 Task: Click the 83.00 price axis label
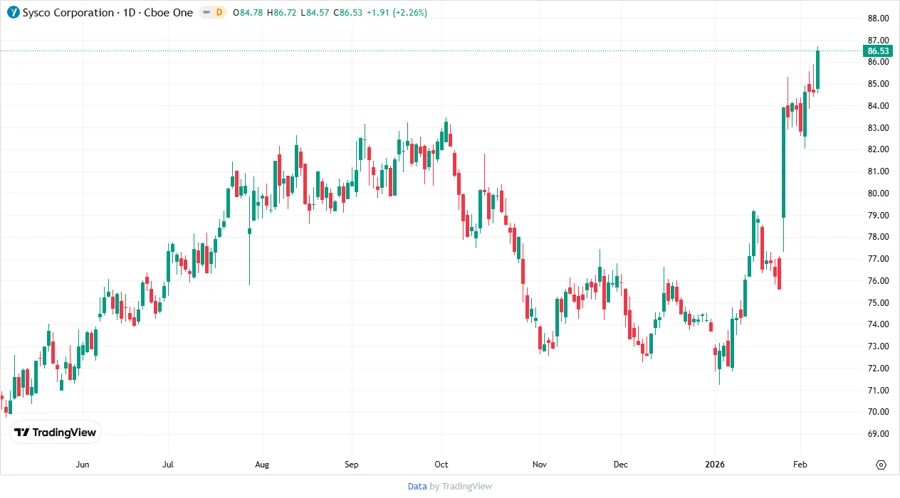click(878, 127)
